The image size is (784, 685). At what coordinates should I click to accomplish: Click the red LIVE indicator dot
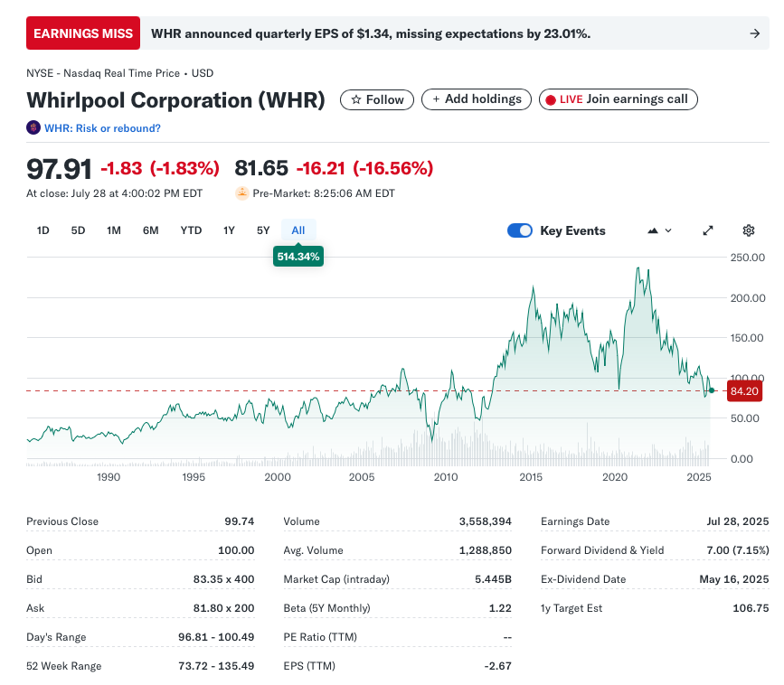550,99
